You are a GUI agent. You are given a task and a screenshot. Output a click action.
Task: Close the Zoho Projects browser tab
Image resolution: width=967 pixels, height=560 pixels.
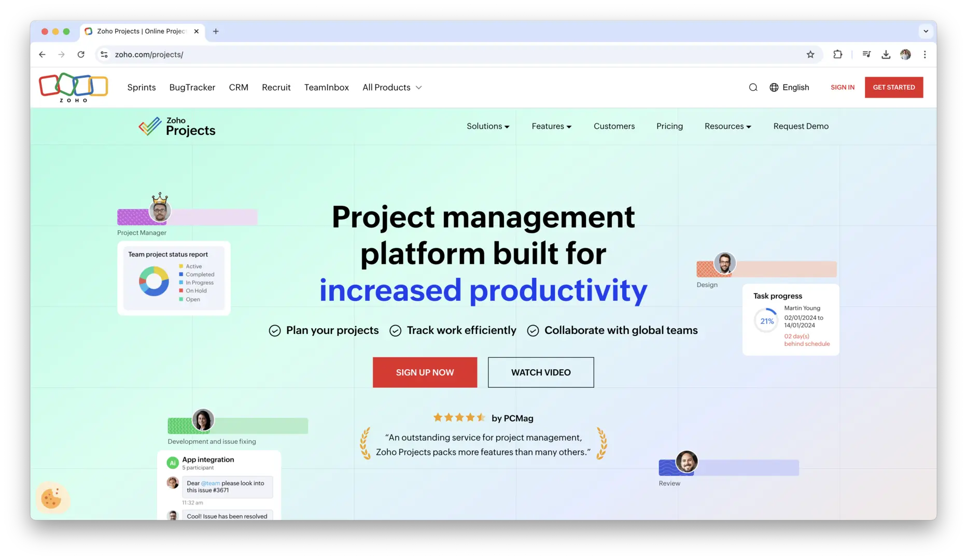click(197, 31)
